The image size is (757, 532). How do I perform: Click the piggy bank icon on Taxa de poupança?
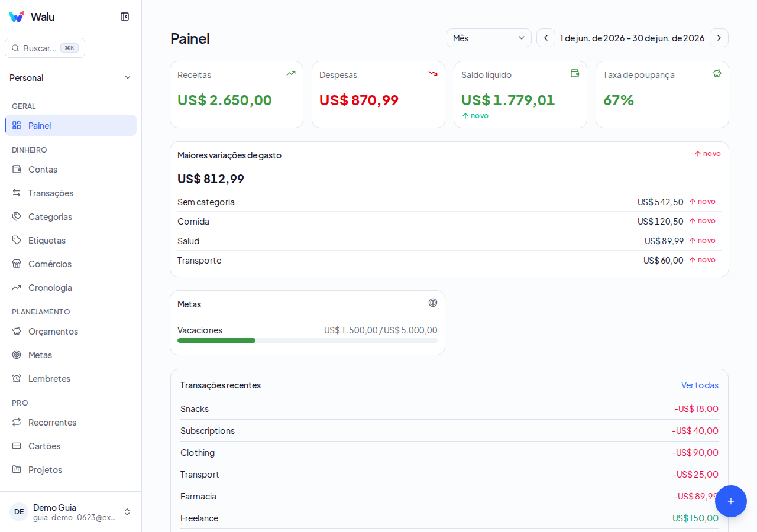pyautogui.click(x=717, y=73)
